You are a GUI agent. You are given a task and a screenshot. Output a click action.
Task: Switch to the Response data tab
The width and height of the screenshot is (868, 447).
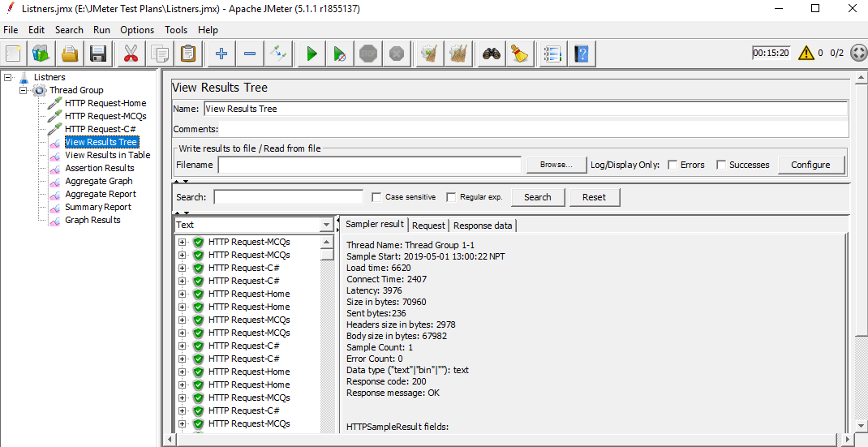(x=483, y=226)
